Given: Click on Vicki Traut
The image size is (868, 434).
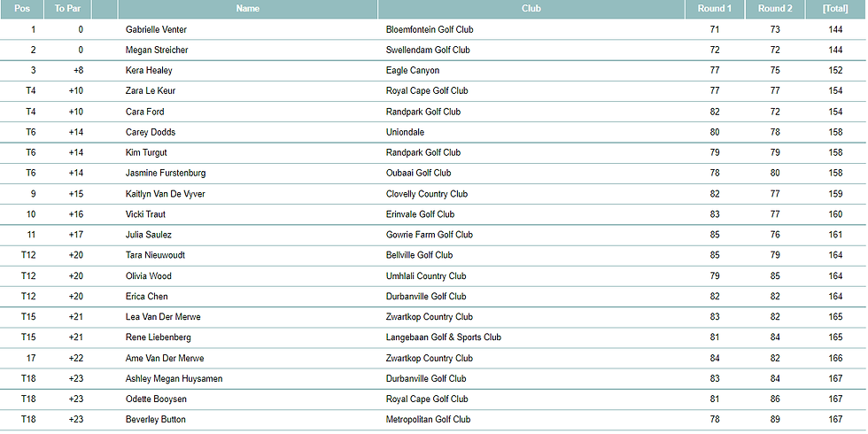Looking at the screenshot, I should [x=145, y=214].
